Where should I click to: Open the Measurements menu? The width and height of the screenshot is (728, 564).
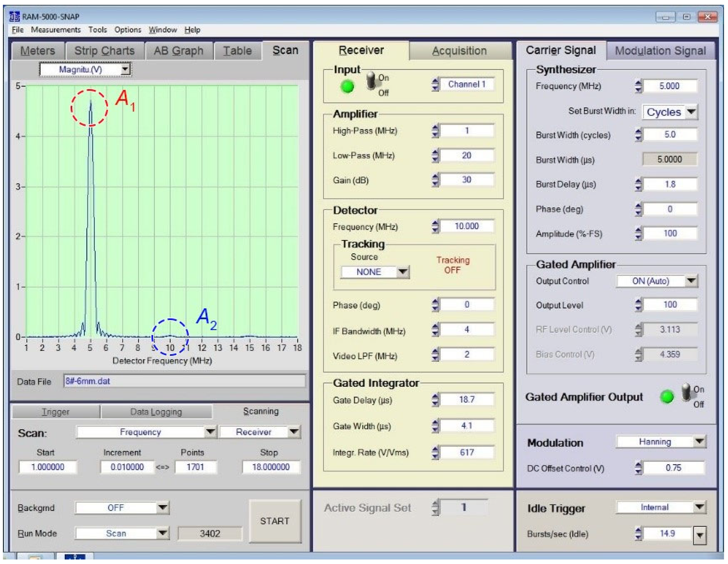pos(56,30)
